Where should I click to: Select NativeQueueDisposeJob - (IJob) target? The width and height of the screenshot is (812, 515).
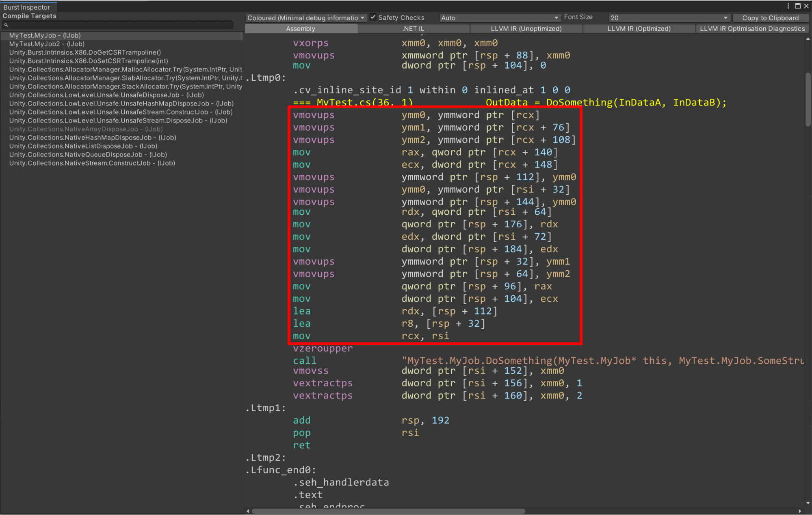tap(122, 155)
